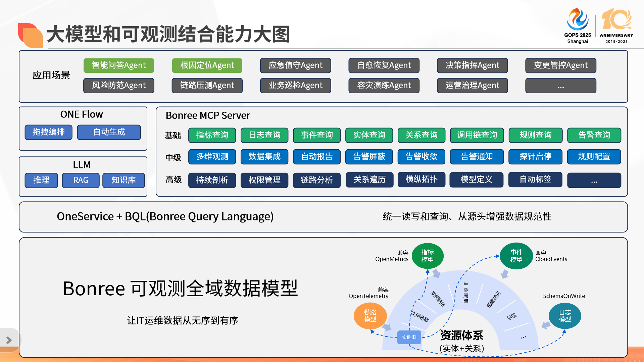Click the 资源体系 center label

pyautogui.click(x=461, y=335)
